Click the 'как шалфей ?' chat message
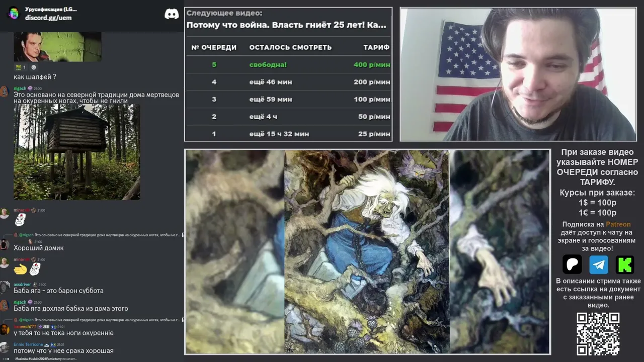Image resolution: width=644 pixels, height=362 pixels. coord(35,77)
